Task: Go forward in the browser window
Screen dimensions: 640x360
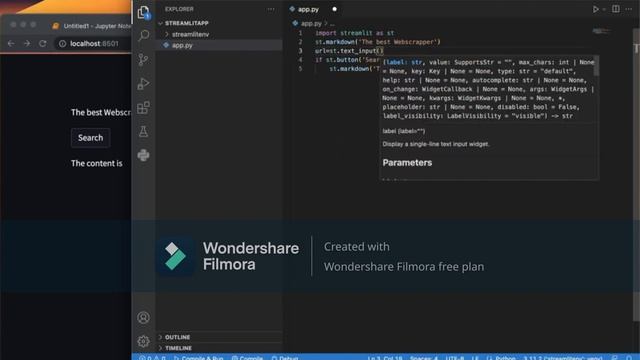Action: click(27, 43)
